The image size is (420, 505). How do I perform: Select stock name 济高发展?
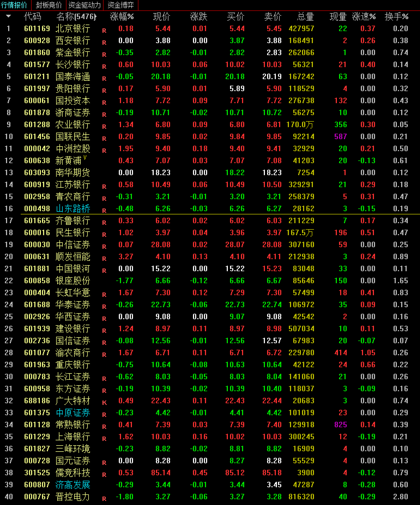pos(73,485)
